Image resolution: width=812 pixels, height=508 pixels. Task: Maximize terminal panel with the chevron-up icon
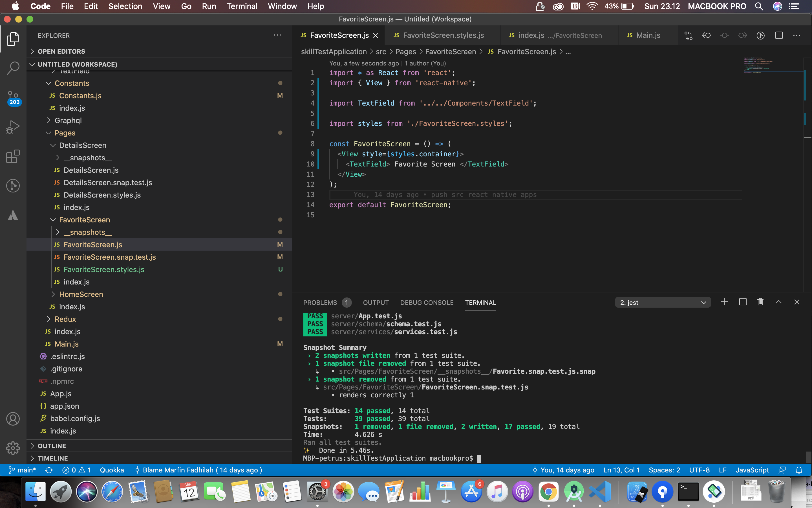pos(778,302)
